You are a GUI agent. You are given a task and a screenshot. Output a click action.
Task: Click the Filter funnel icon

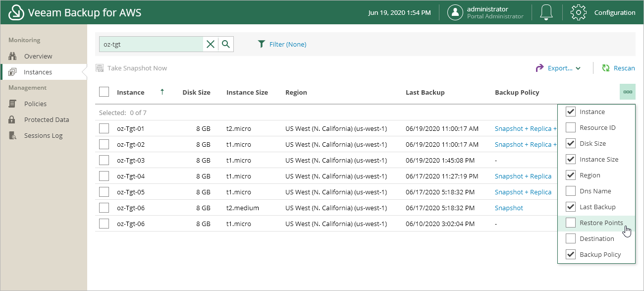pos(262,44)
